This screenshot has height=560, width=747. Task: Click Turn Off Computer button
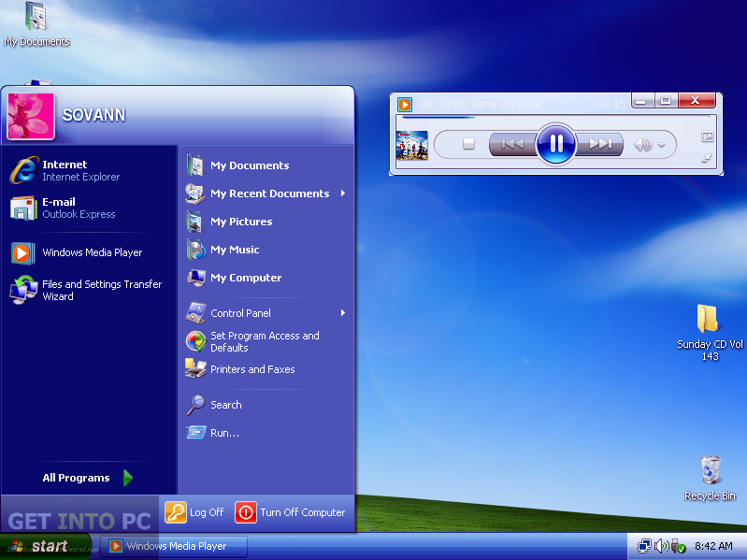click(290, 512)
